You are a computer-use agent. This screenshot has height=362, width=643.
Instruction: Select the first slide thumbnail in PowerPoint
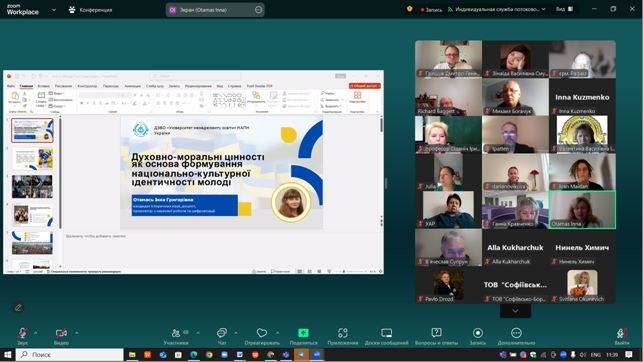[x=32, y=130]
